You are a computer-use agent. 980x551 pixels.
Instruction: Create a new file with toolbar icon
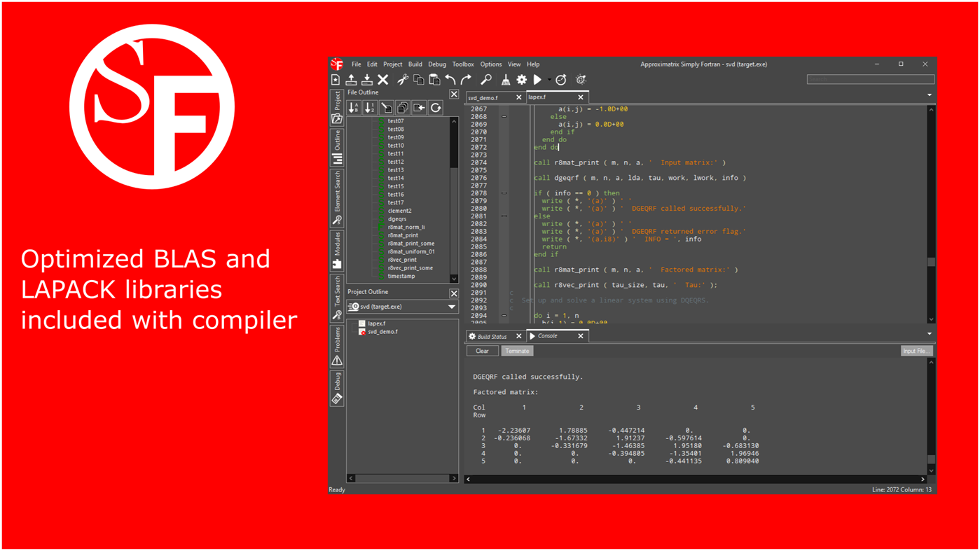coord(336,80)
